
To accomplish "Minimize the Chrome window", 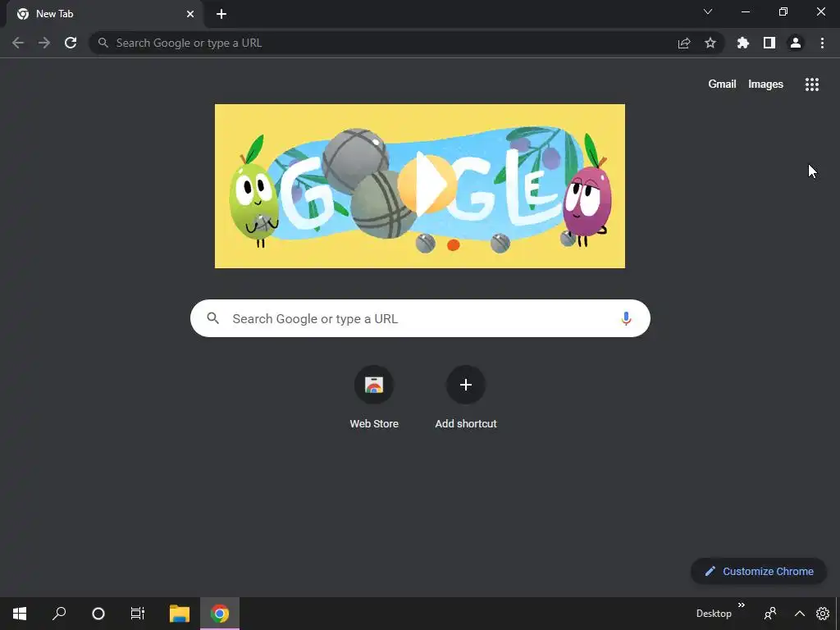I will coord(745,11).
